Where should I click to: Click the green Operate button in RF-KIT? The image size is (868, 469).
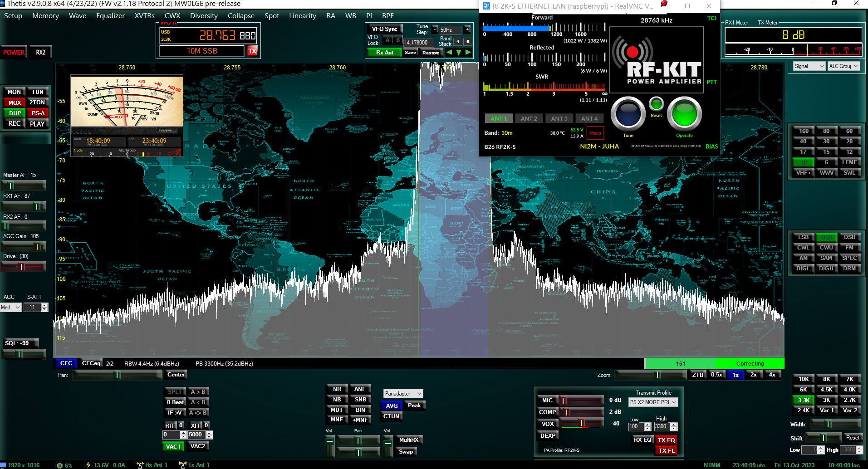click(x=684, y=114)
